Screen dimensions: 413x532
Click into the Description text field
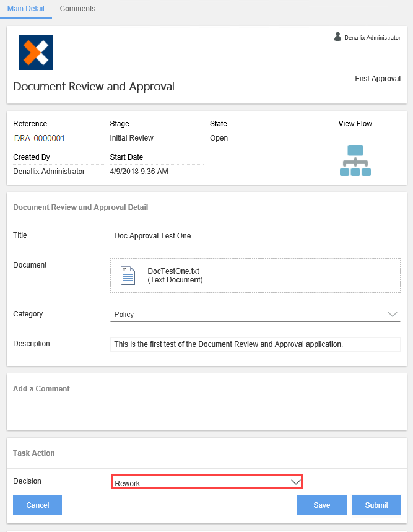click(x=255, y=344)
